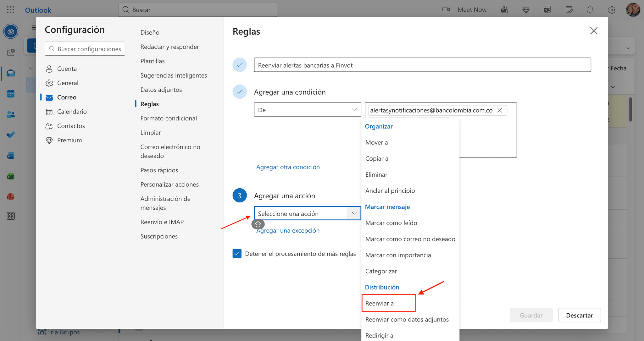
Task: Choose Anclar al principio action
Action: pyautogui.click(x=410, y=190)
